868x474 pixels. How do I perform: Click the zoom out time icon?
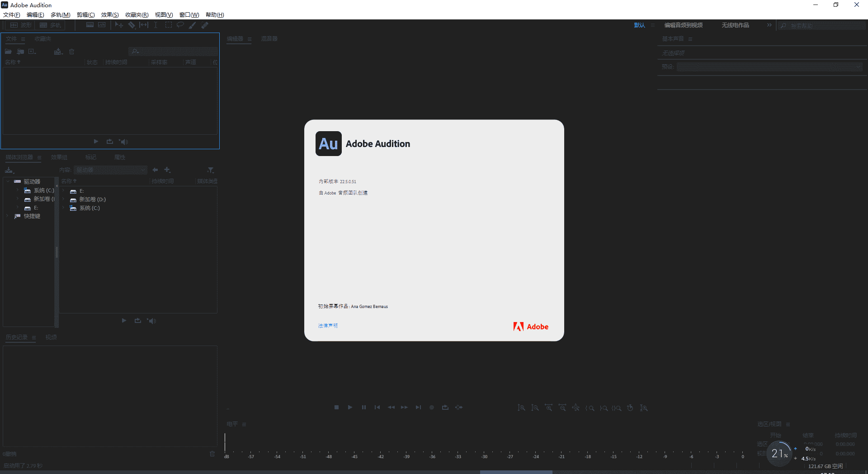(x=562, y=408)
